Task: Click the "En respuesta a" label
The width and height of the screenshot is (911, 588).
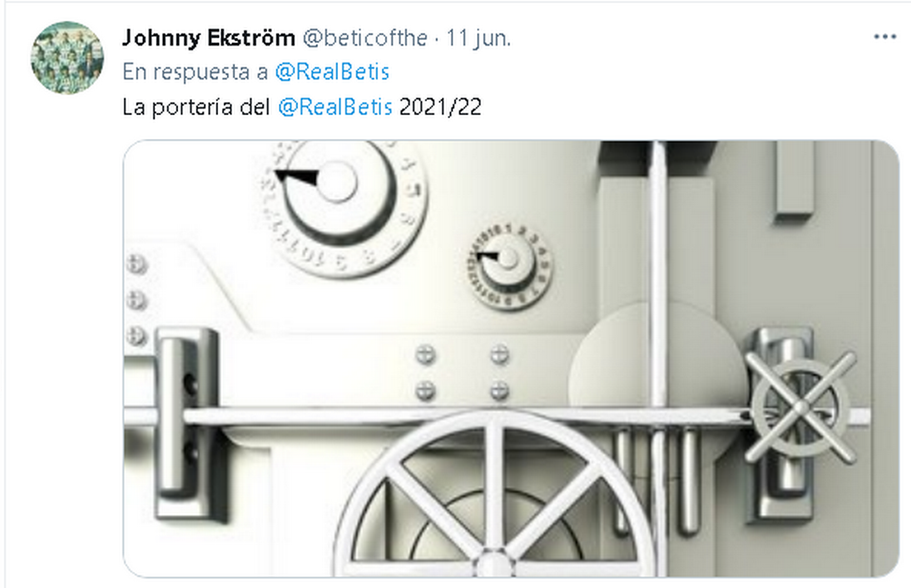Action: [195, 72]
